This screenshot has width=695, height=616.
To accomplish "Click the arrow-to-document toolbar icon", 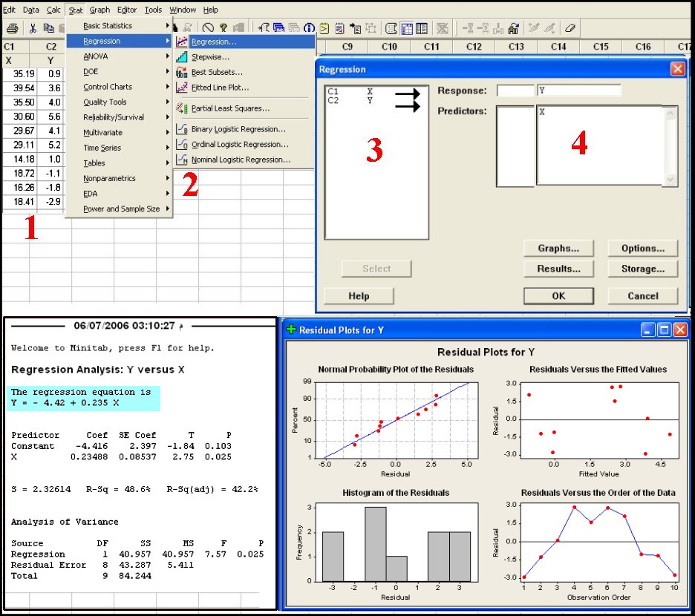I will 355,28.
